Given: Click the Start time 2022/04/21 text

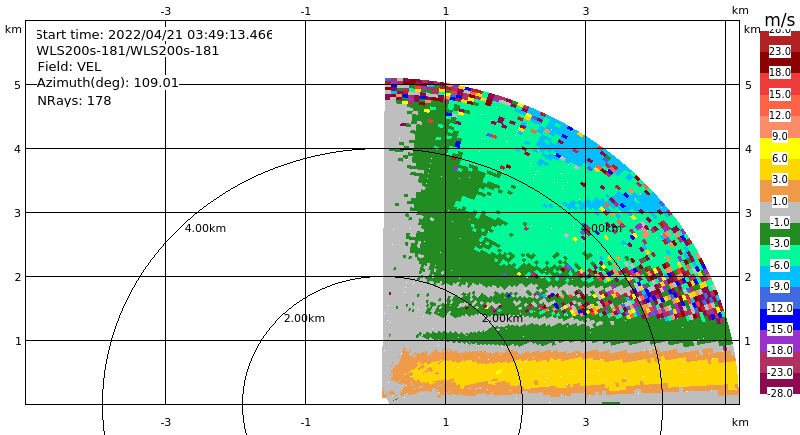Looking at the screenshot, I should click(x=154, y=35).
